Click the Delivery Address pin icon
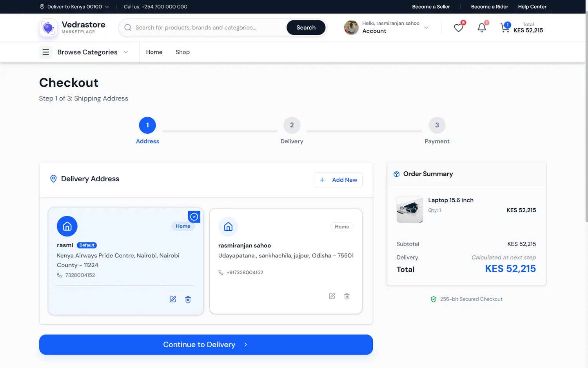Image resolution: width=588 pixels, height=368 pixels. click(x=53, y=179)
